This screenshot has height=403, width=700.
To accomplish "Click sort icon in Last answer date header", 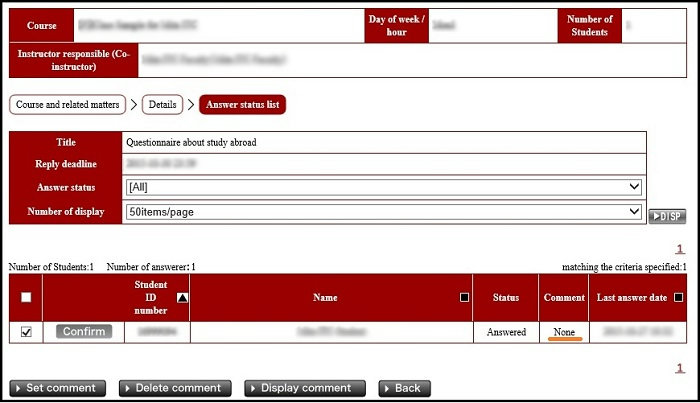I will [679, 297].
